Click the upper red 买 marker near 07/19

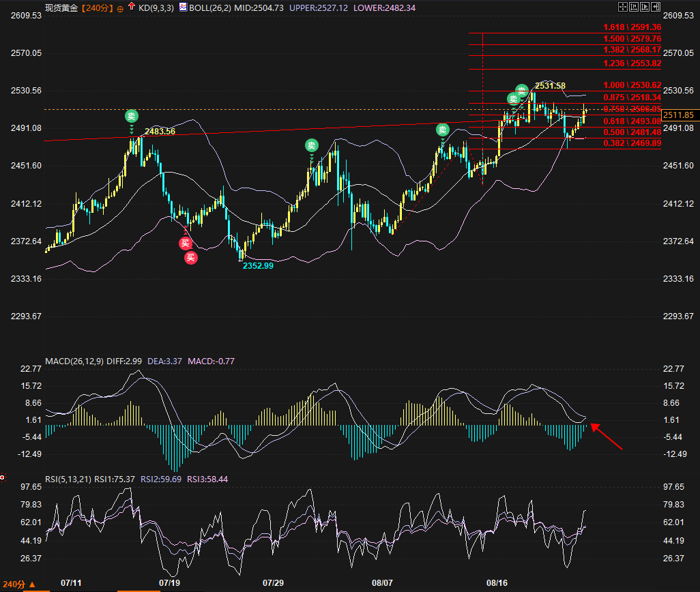coord(185,243)
